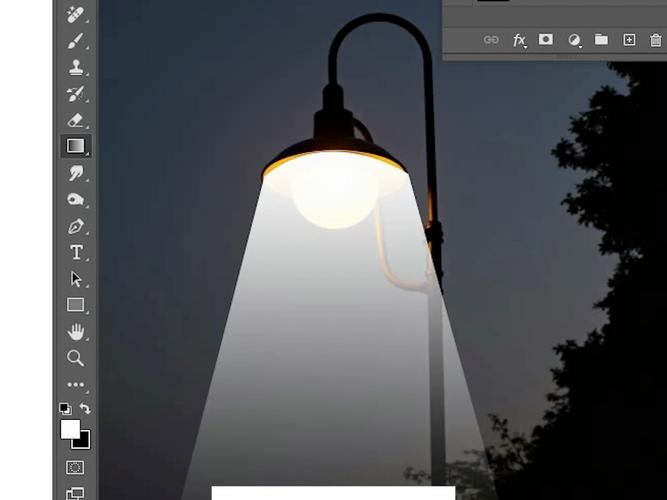Select the Smudge tool
The width and height of the screenshot is (667, 500).
coord(75,173)
